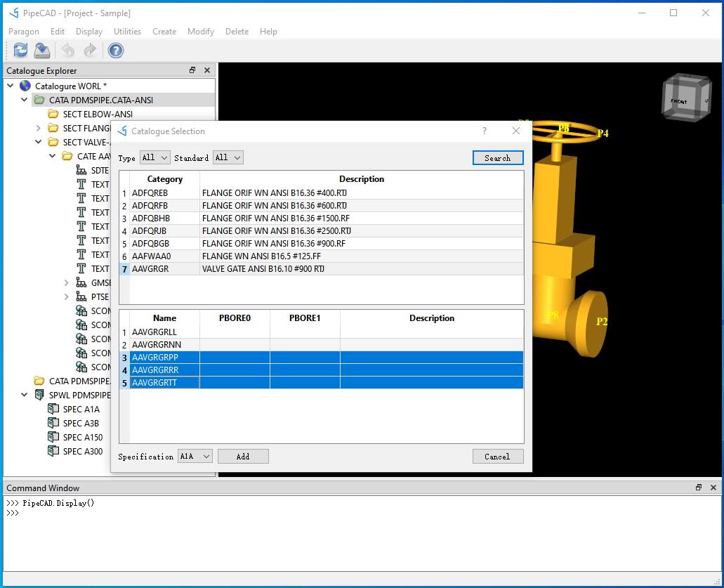Click the PBORE0 column header
The width and height of the screenshot is (724, 588).
click(x=235, y=318)
